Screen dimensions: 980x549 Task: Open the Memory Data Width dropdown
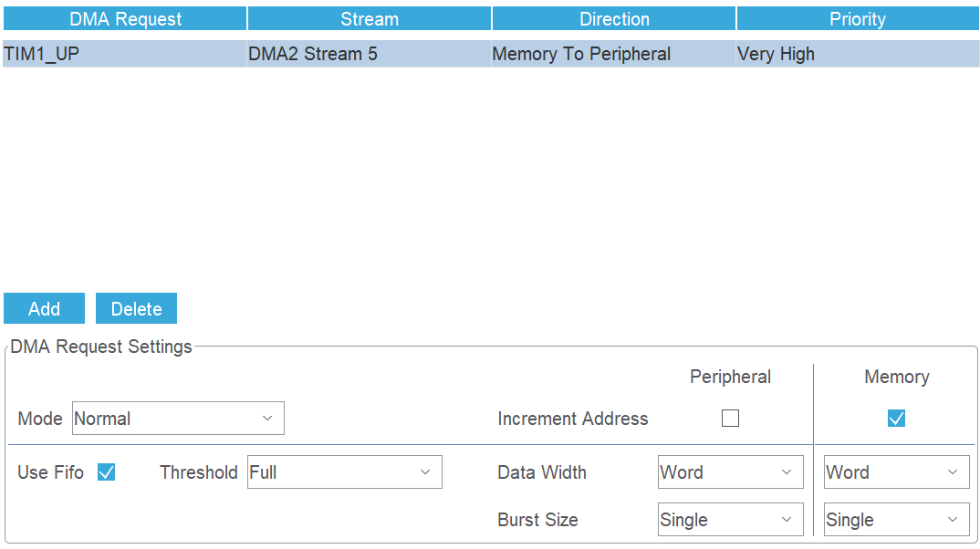(x=896, y=471)
